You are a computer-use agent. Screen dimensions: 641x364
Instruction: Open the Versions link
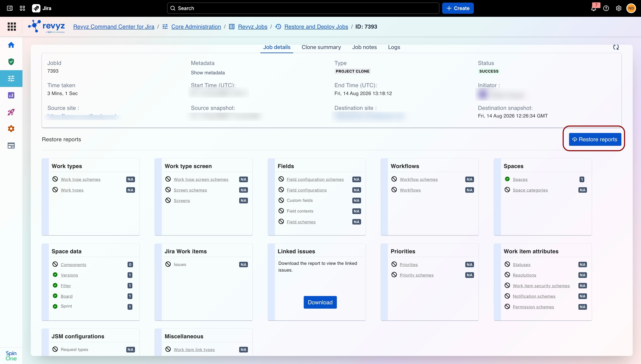[x=69, y=275]
